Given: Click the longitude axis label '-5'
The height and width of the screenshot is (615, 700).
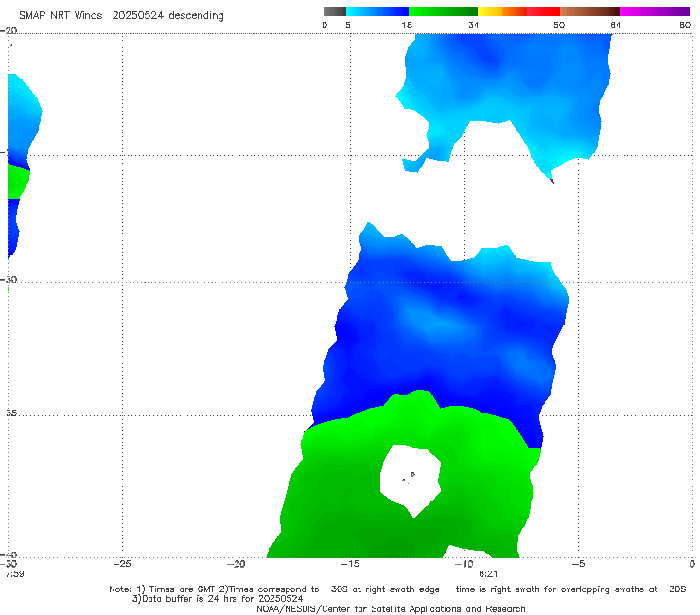Looking at the screenshot, I should click(578, 564).
